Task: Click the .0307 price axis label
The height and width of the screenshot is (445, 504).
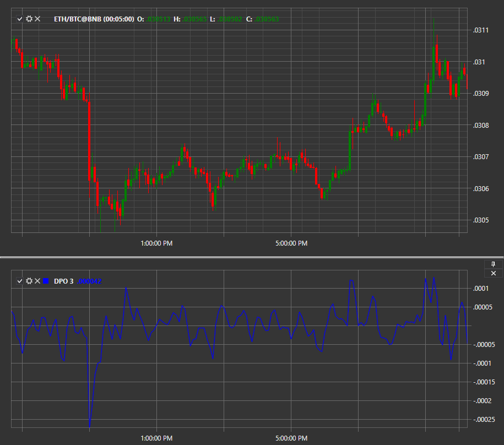Action: pos(480,157)
